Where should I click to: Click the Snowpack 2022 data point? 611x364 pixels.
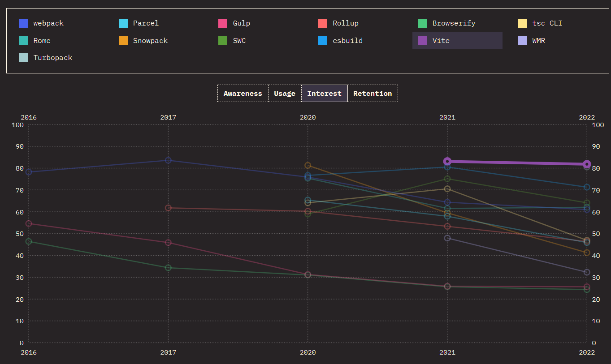click(587, 253)
